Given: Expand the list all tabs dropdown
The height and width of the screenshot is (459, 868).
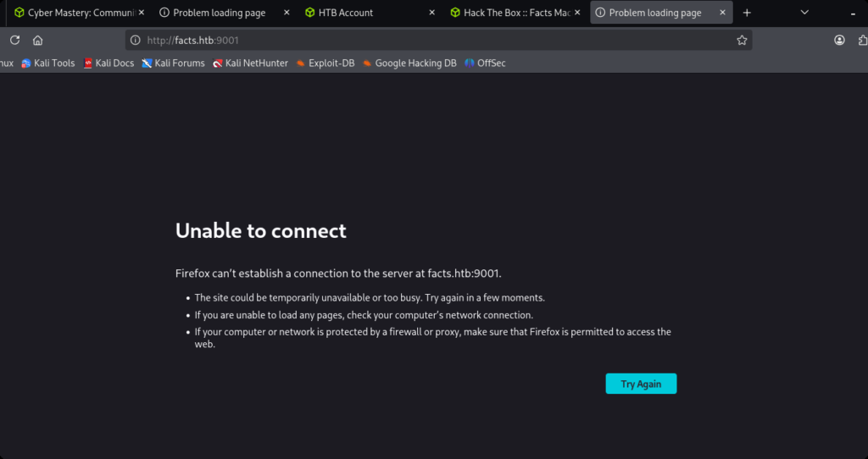Looking at the screenshot, I should point(804,13).
